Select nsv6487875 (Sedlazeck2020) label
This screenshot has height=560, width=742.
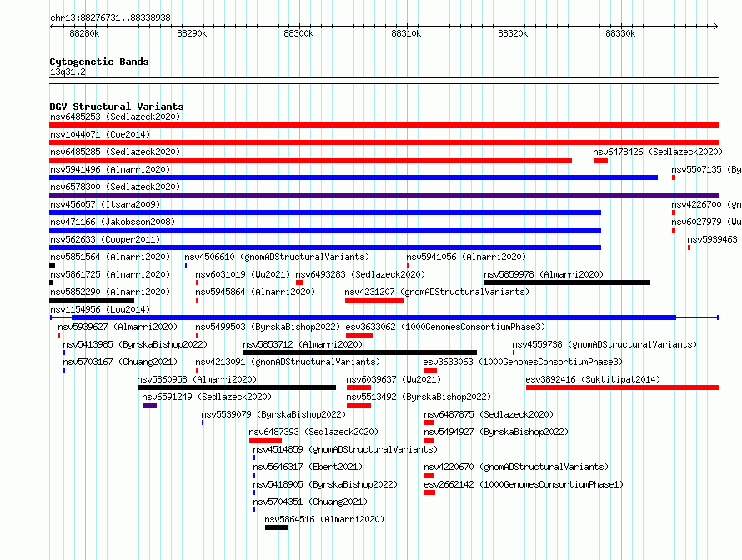click(489, 414)
